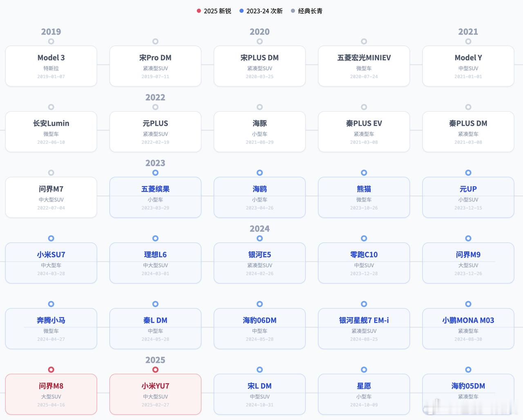Open the 元PLUS card

155,132
